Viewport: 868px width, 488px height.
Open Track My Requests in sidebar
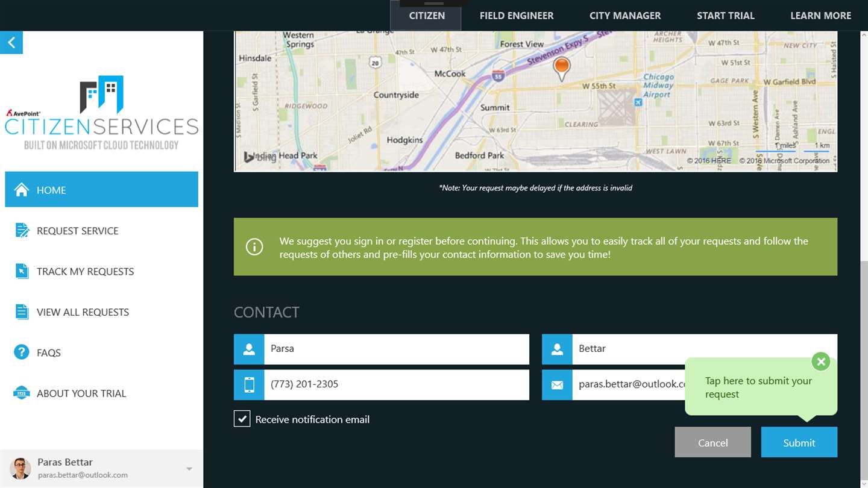[x=101, y=271]
